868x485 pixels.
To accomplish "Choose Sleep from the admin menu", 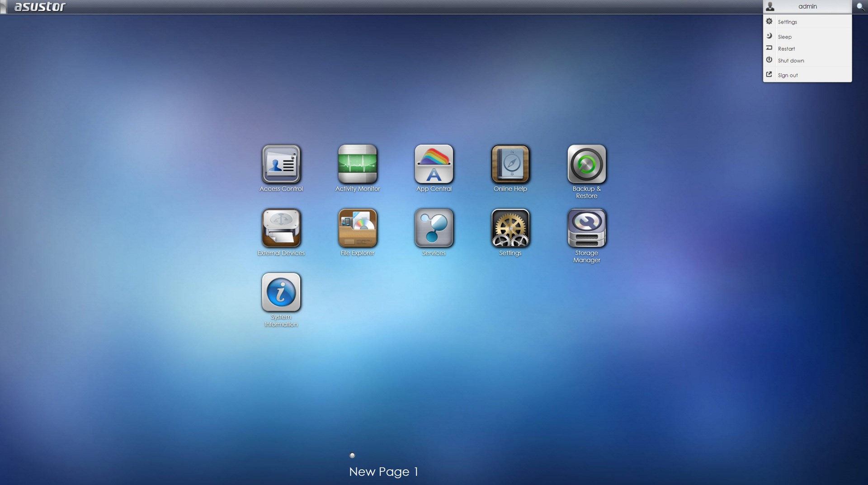I will click(x=807, y=37).
